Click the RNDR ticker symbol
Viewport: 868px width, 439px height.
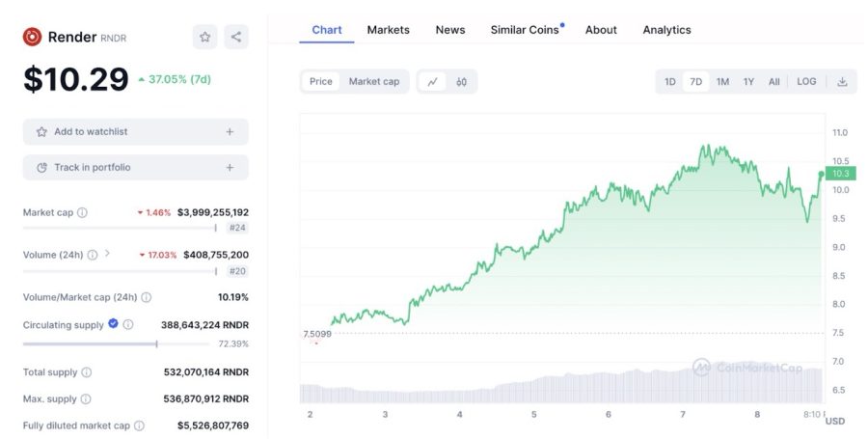pos(114,39)
